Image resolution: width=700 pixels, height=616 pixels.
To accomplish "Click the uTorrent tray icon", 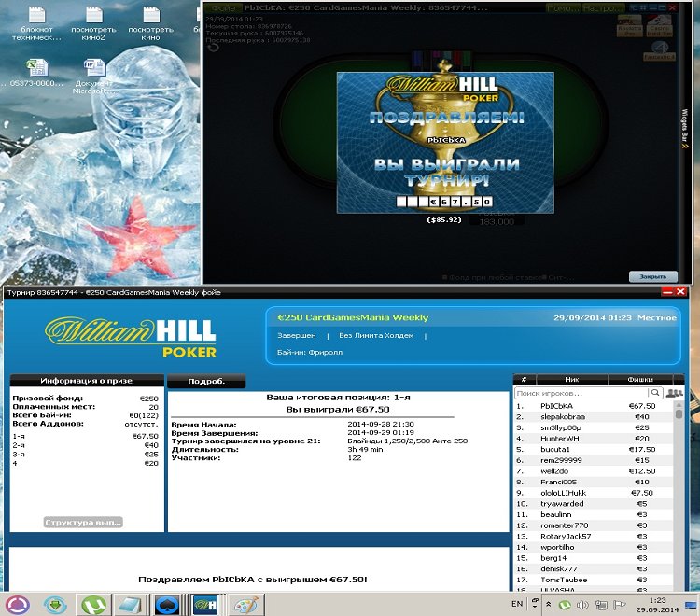I will [565, 605].
